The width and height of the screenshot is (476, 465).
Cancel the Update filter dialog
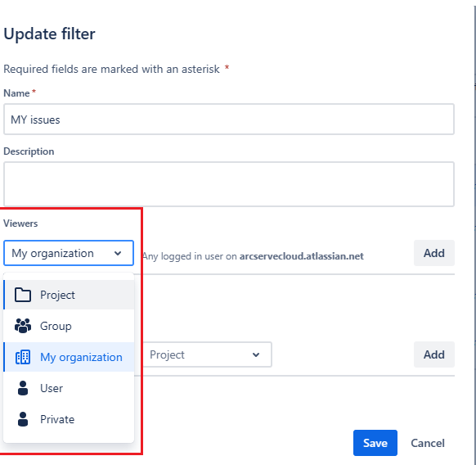pyautogui.click(x=428, y=443)
